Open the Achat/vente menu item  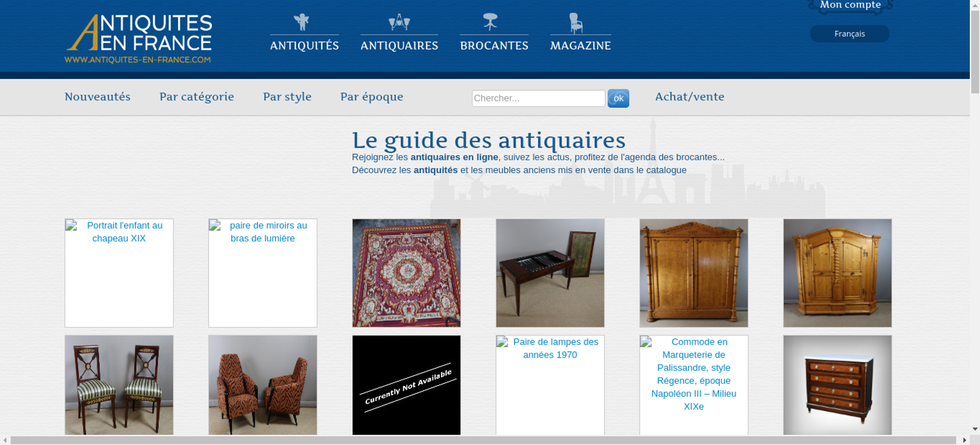689,97
